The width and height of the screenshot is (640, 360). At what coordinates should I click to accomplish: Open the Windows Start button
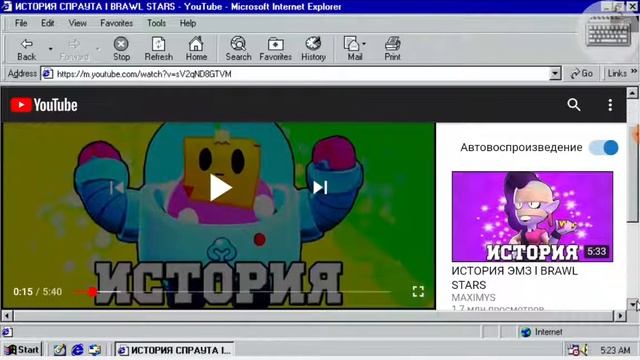point(22,350)
